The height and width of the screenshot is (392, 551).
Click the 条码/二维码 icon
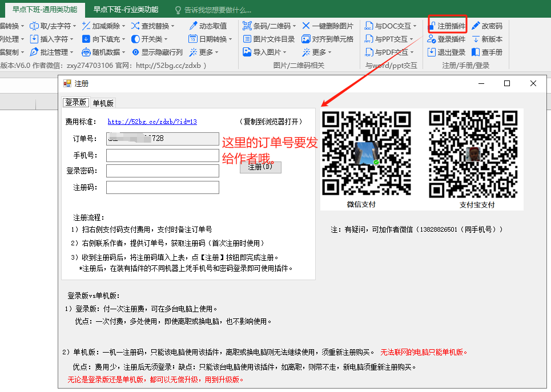[247, 26]
